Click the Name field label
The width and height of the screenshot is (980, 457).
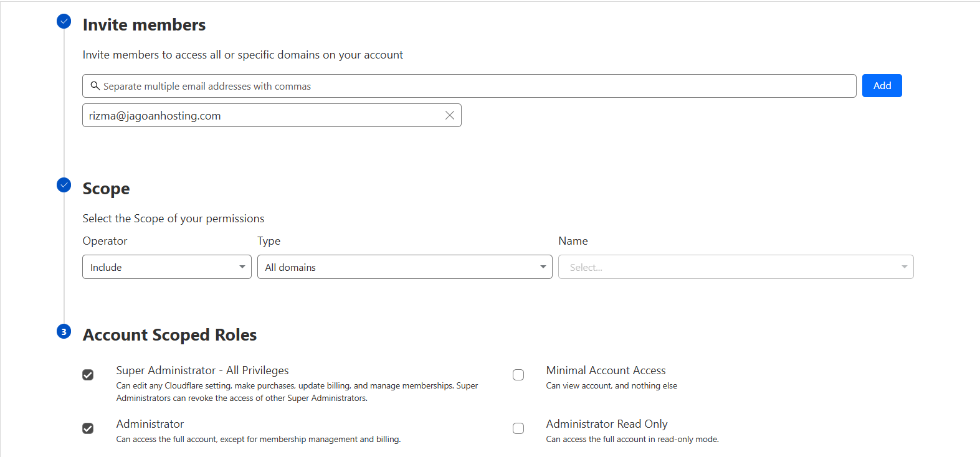tap(573, 241)
